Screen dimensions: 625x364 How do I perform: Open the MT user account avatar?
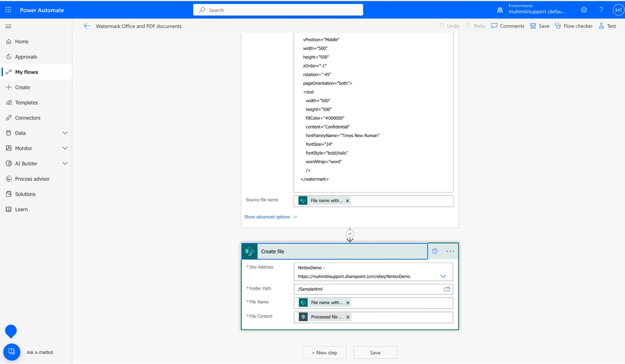coord(618,10)
